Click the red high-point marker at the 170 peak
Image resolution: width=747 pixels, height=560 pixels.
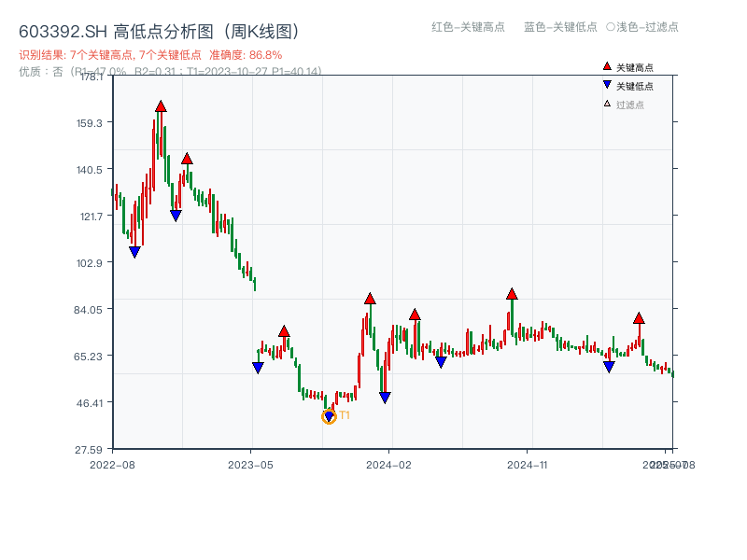click(161, 105)
